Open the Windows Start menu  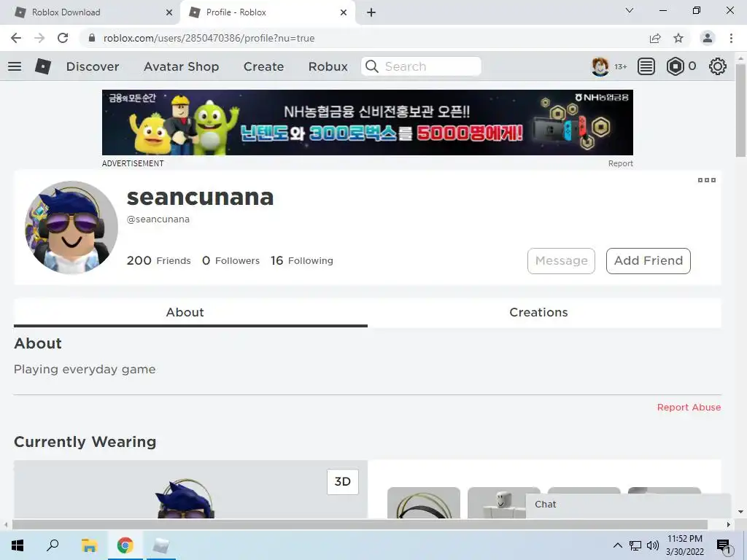(18, 545)
